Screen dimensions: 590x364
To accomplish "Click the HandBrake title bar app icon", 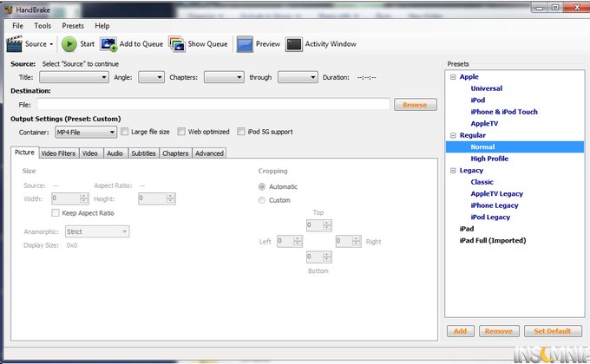I will (9, 10).
